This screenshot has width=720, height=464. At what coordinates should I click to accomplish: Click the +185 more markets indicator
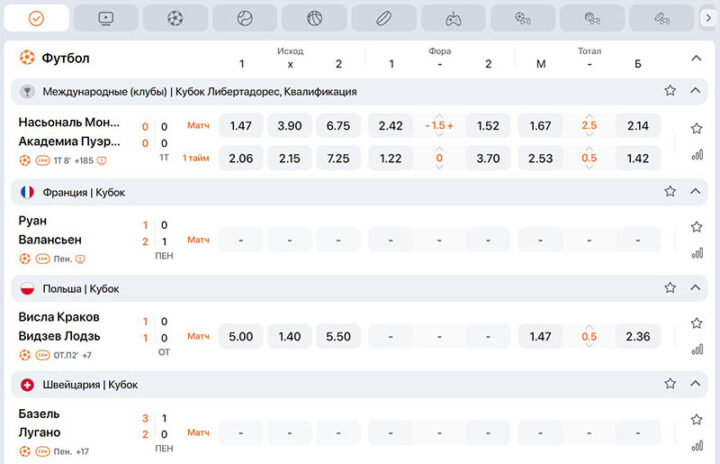[x=83, y=160]
